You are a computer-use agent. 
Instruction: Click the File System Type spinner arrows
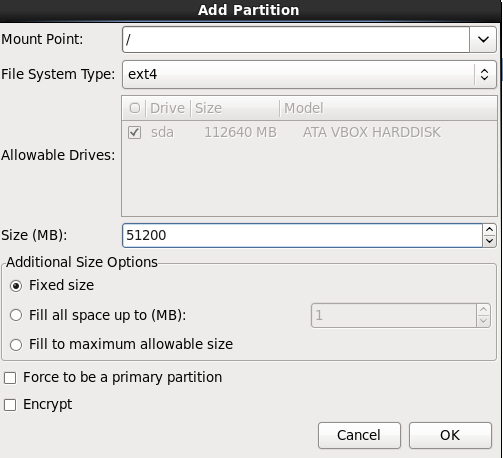(484, 74)
